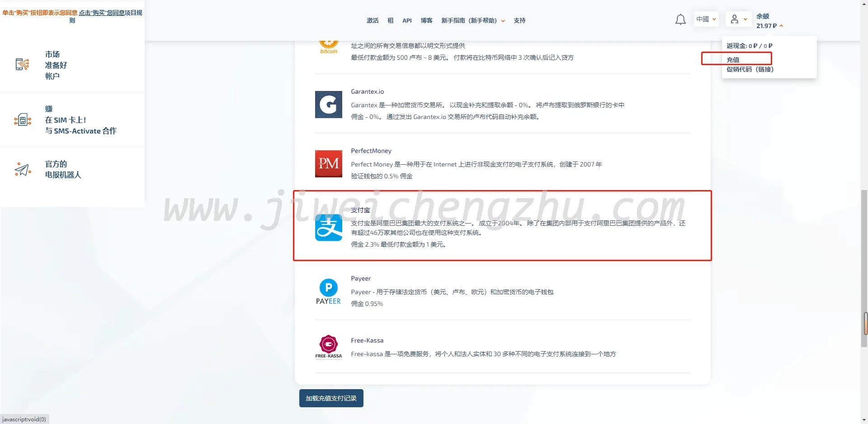Select the Free-Kassa logo icon
This screenshot has width=868, height=424.
click(x=328, y=347)
